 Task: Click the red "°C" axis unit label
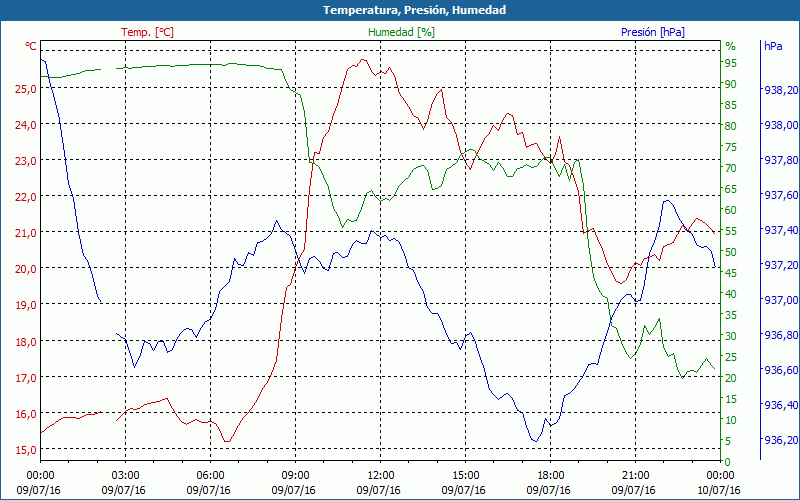tap(31, 46)
